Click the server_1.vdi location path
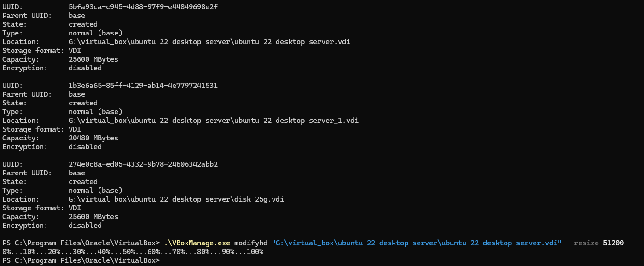 213,121
